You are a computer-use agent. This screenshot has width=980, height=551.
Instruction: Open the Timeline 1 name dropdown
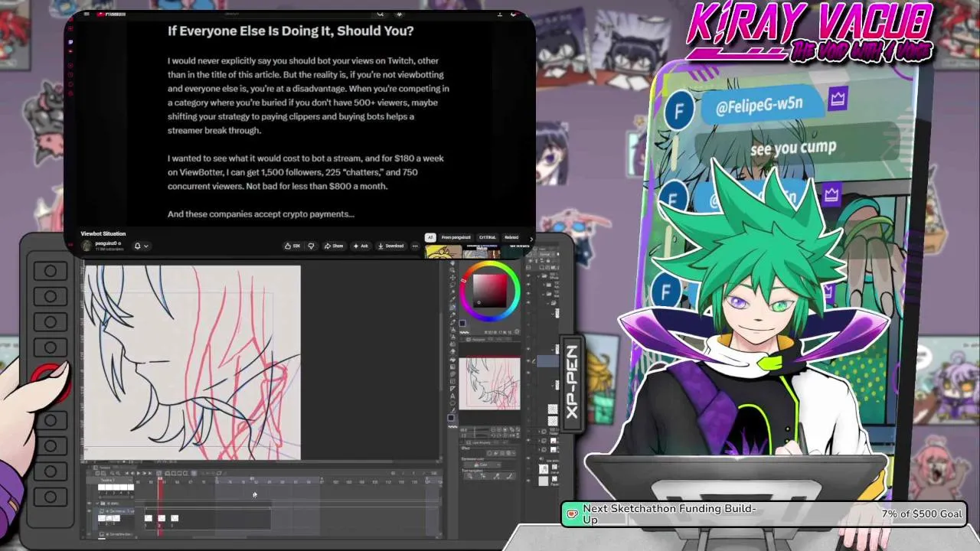111,480
